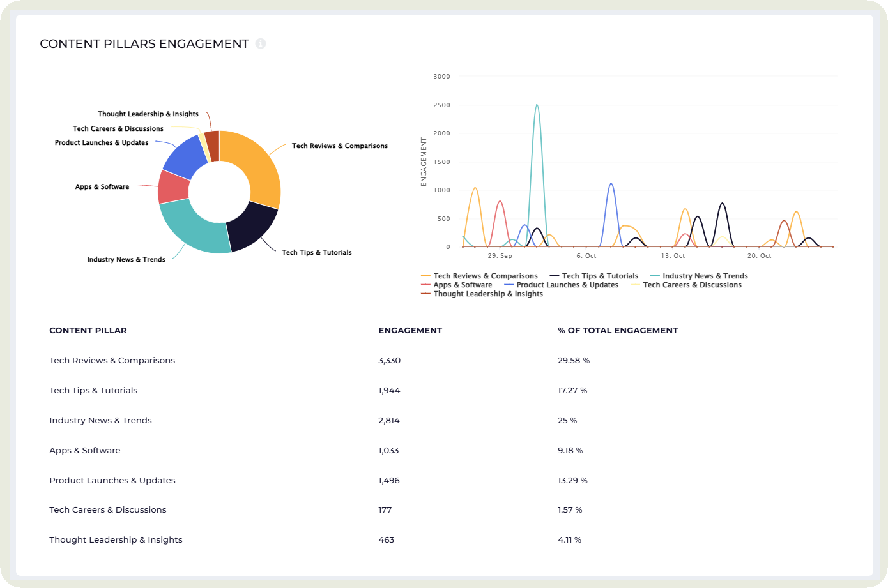Click the info icon beside the title

[261, 43]
